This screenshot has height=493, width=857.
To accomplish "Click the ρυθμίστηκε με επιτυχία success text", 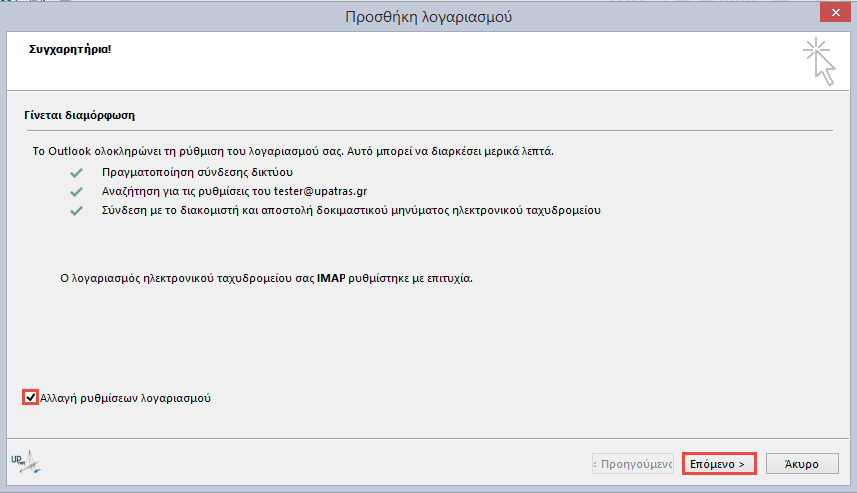I will pos(410,278).
